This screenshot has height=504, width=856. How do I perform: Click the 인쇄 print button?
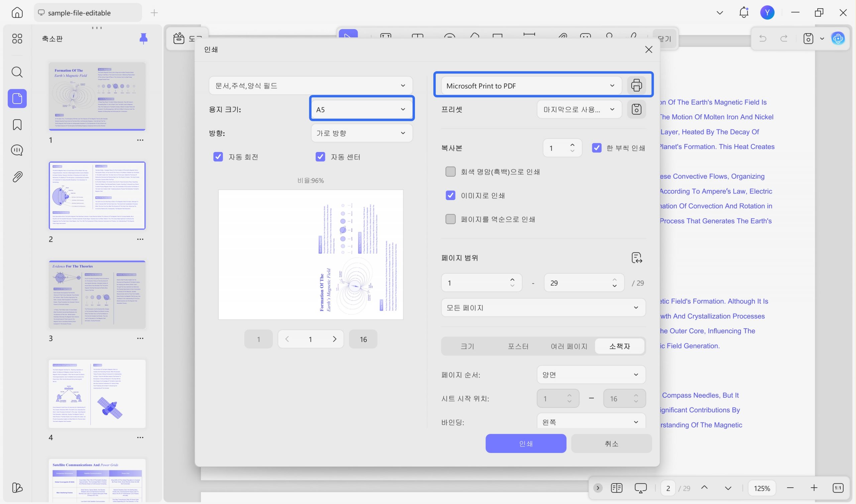click(526, 444)
